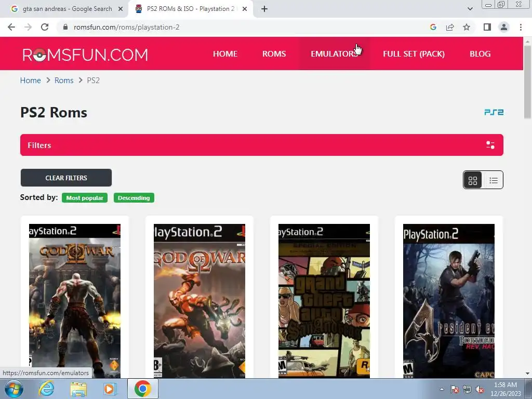Image resolution: width=532 pixels, height=399 pixels.
Task: Open the Action Center flag icon
Action: (x=455, y=390)
